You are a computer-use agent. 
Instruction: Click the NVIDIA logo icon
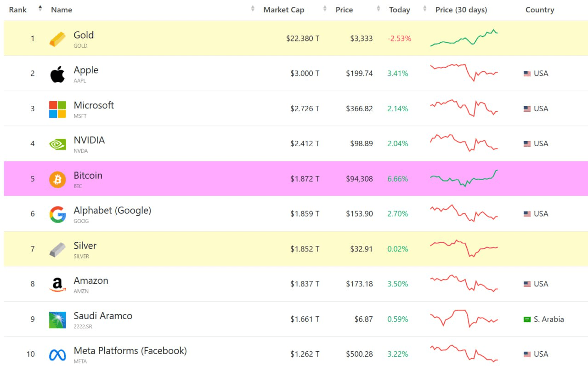pos(57,144)
